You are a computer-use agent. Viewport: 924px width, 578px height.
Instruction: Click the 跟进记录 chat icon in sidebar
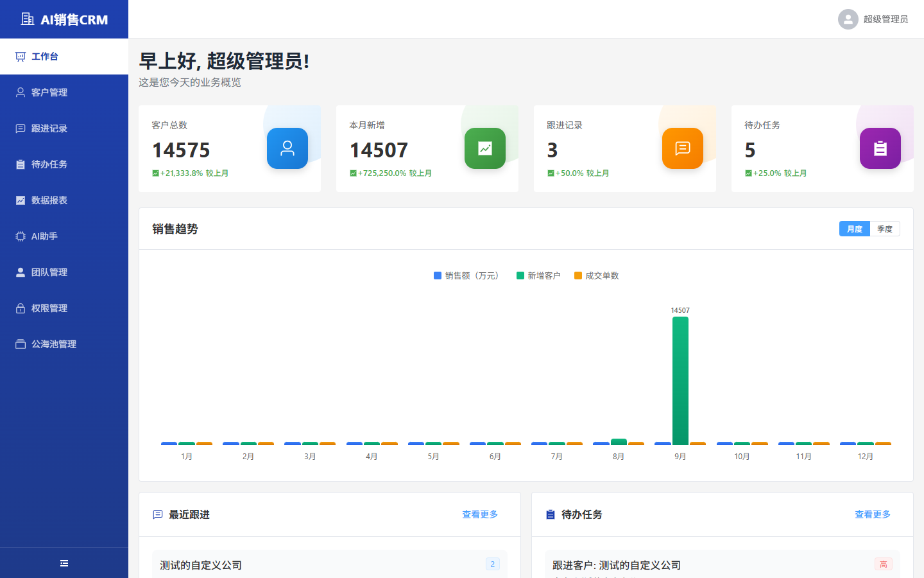[x=21, y=128]
